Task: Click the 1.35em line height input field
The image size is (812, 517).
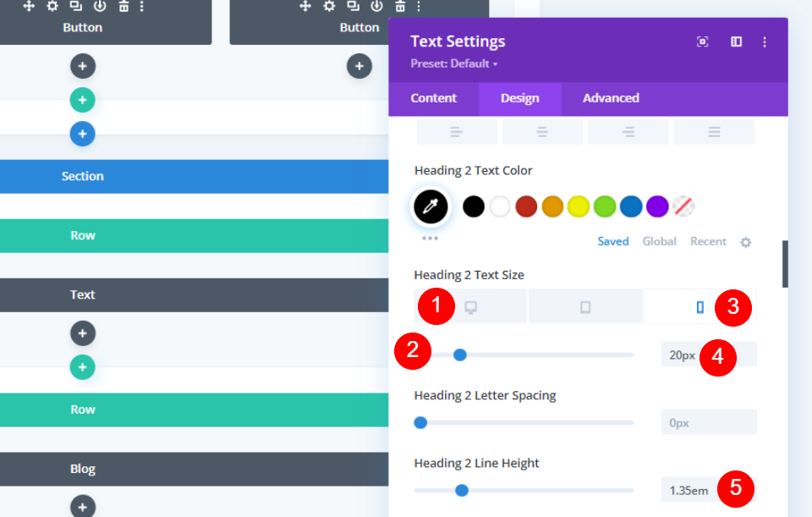Action: [x=709, y=490]
